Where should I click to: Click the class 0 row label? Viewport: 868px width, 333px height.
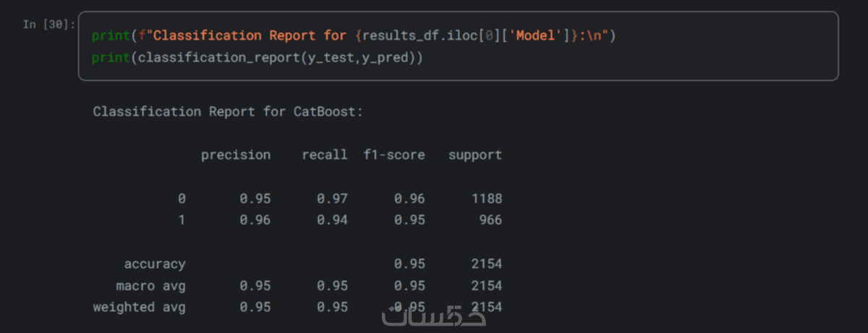(182, 198)
